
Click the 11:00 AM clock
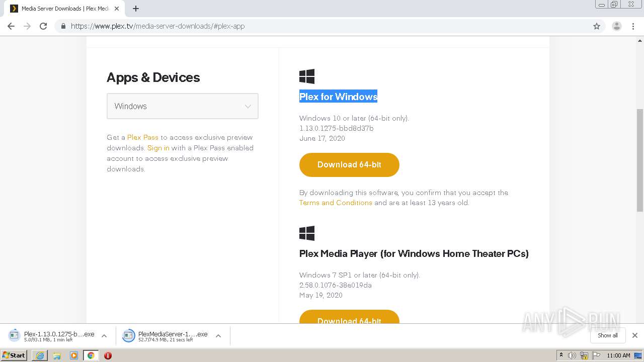[x=618, y=355]
